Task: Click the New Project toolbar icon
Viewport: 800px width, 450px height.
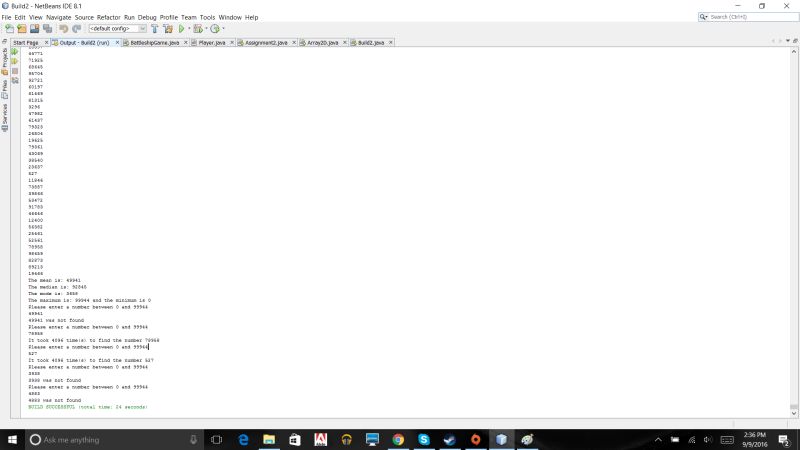Action: [x=22, y=29]
